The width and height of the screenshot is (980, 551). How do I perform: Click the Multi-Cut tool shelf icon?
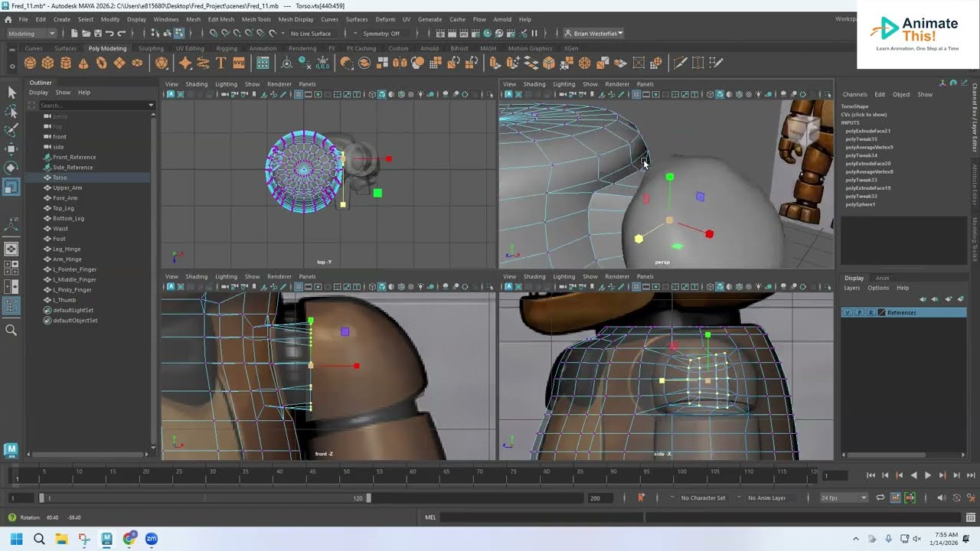(x=680, y=63)
